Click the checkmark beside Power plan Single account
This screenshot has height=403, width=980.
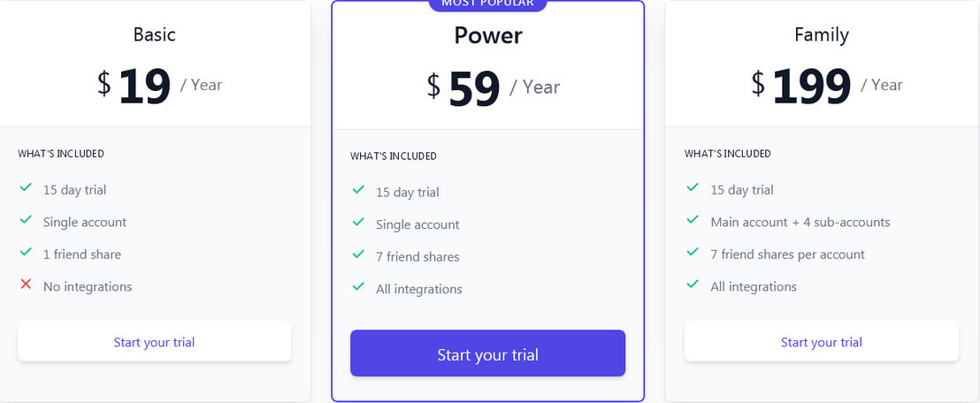(358, 222)
